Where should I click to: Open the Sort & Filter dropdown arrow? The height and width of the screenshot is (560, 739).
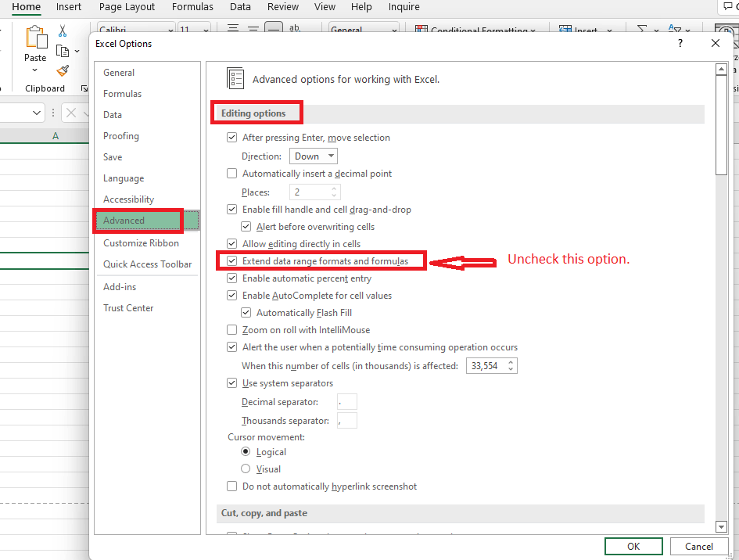[x=687, y=31]
